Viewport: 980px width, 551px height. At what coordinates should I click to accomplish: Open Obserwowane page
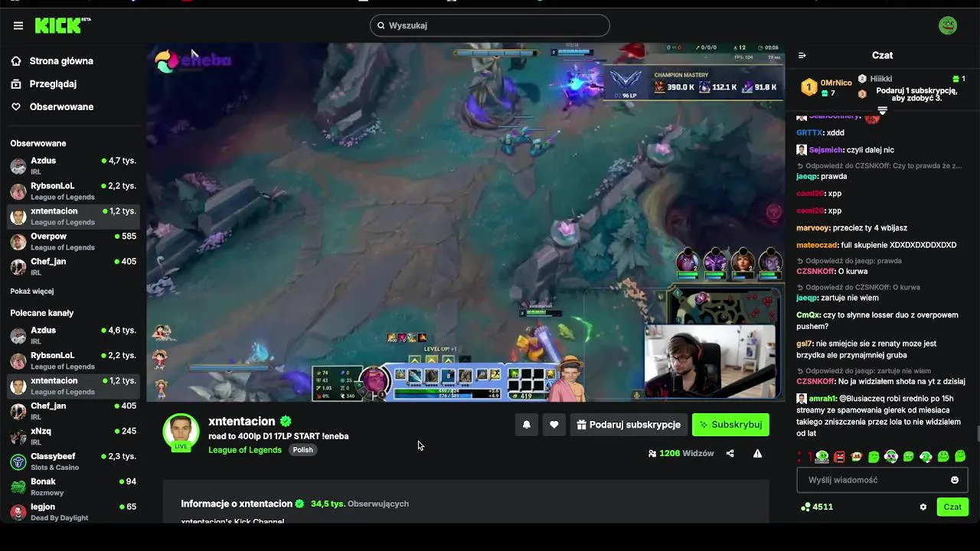tap(61, 106)
